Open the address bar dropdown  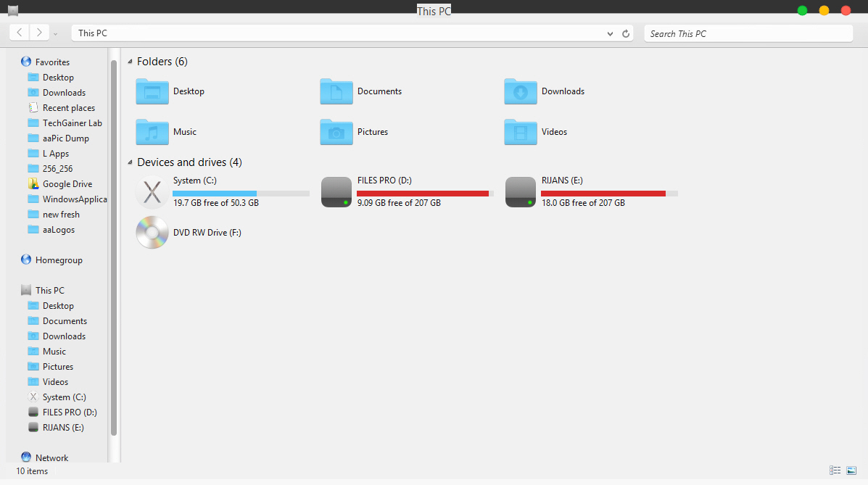click(x=610, y=33)
